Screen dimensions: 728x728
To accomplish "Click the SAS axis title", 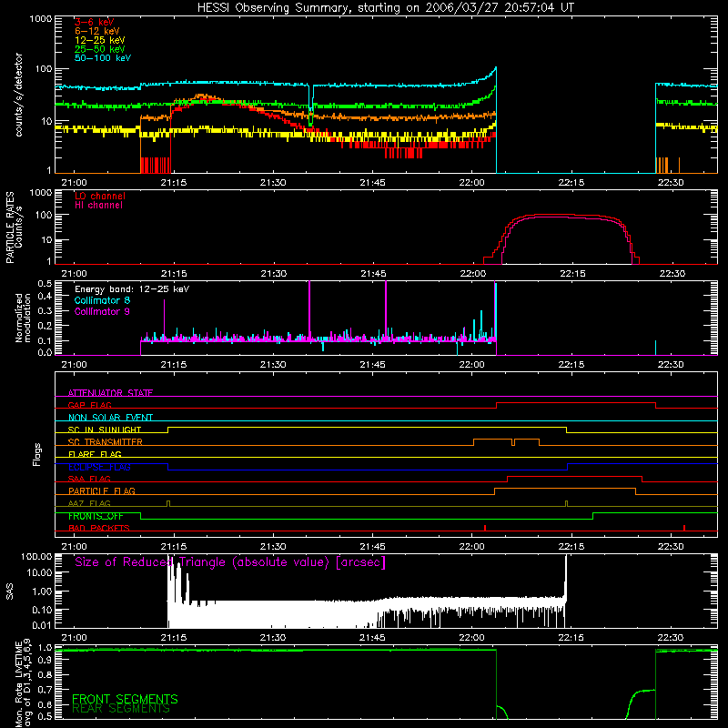I will (x=10, y=591).
